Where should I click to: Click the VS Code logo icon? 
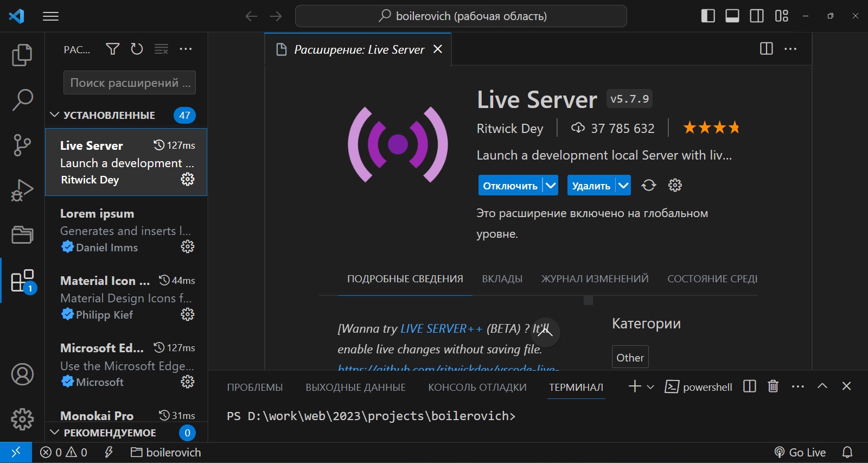(16, 16)
